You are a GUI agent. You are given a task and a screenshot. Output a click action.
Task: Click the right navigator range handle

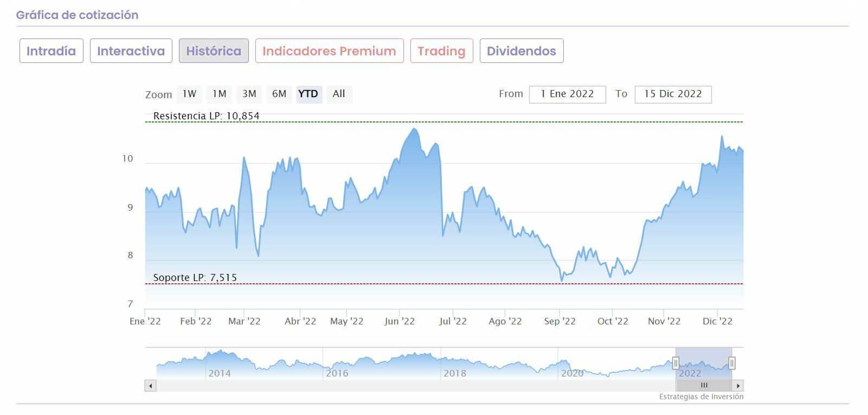pos(732,363)
